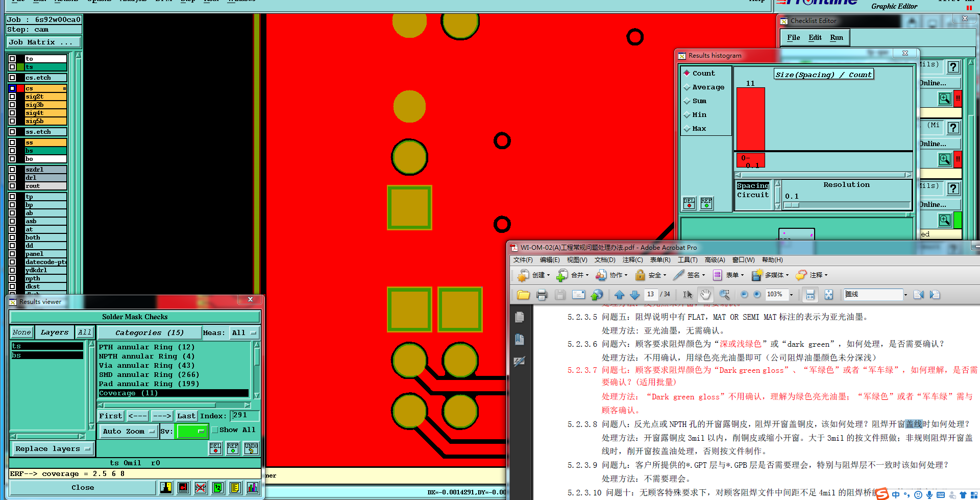The image size is (980, 500).
Task: Click the green 12 numbering icon
Action: click(218, 488)
